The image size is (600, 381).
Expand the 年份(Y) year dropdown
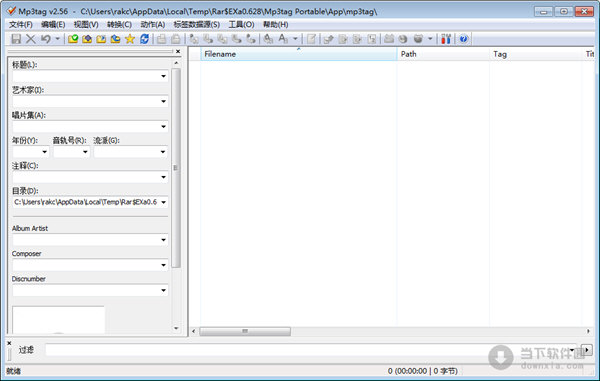(x=44, y=152)
